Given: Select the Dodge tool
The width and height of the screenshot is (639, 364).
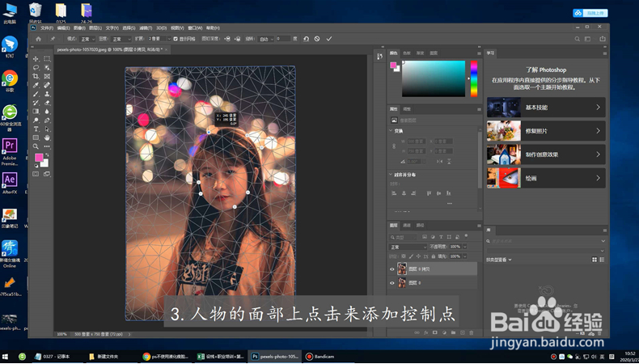Looking at the screenshot, I should point(36,121).
